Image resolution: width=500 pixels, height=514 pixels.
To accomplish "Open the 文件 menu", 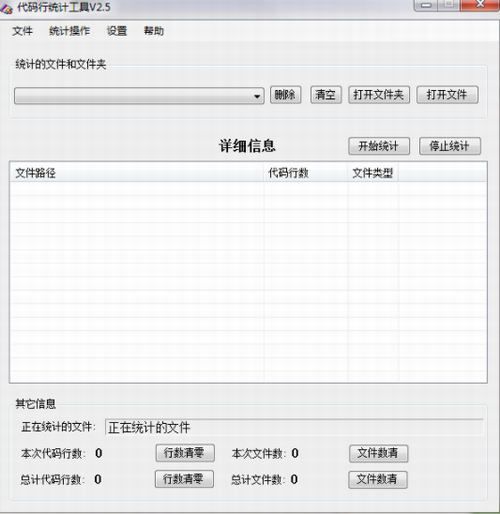I will pos(22,31).
